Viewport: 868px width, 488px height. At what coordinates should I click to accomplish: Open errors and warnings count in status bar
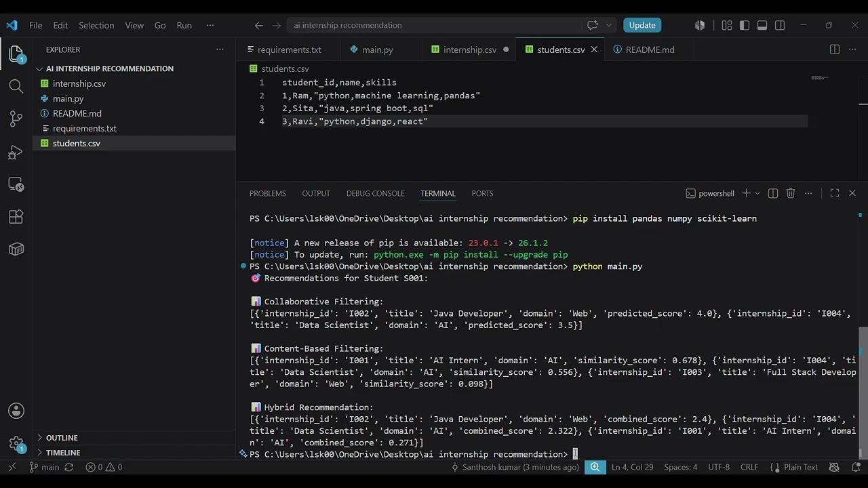pos(104,467)
